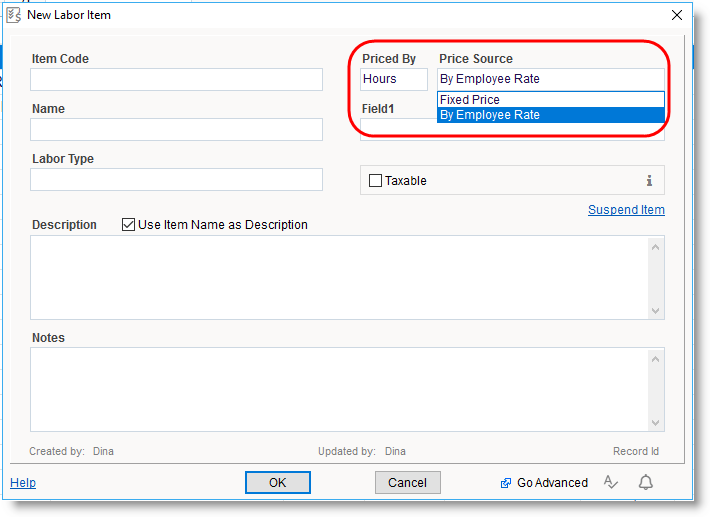The width and height of the screenshot is (710, 517).
Task: Click the spell check icon
Action: (x=611, y=483)
